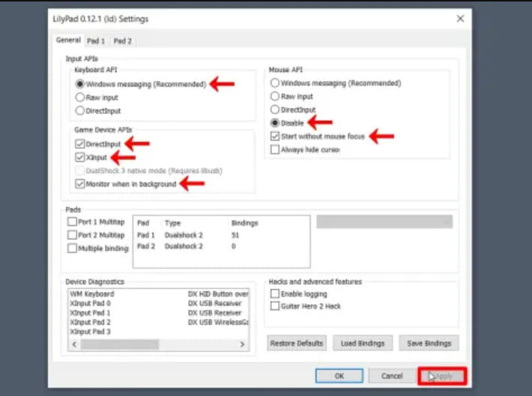Screen dimensions: 532x396
Task: Select Raw input for Keyboard API
Action: point(80,97)
